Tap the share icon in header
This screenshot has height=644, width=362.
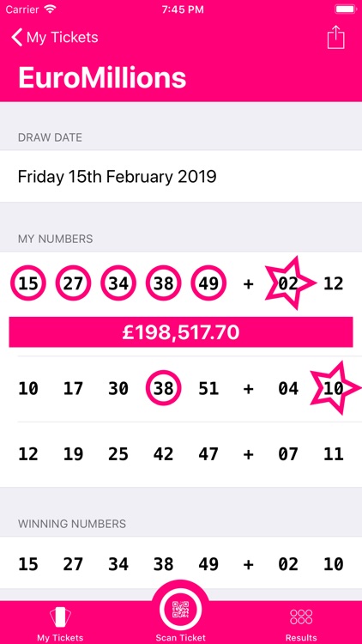(335, 38)
